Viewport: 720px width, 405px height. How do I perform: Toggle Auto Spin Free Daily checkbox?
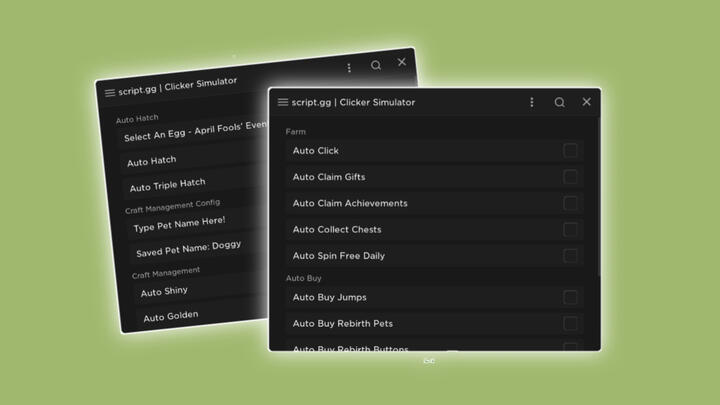tap(570, 256)
